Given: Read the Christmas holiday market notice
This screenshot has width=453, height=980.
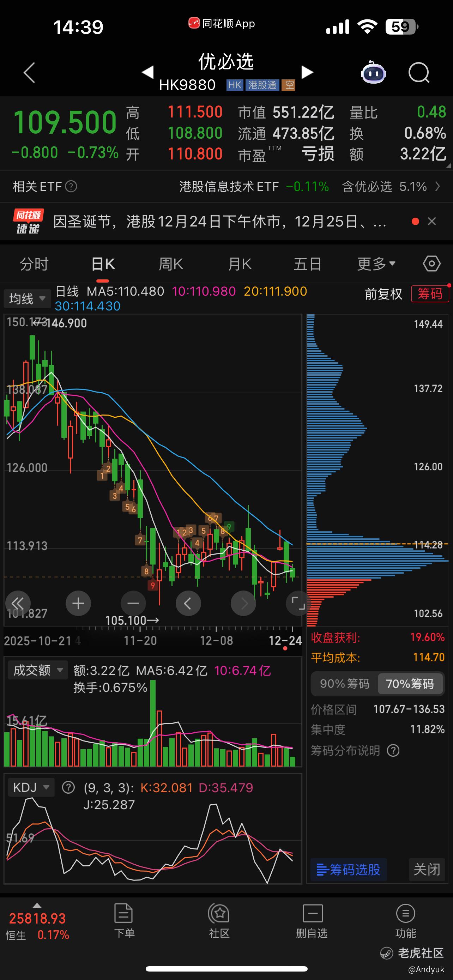Looking at the screenshot, I should (220, 222).
